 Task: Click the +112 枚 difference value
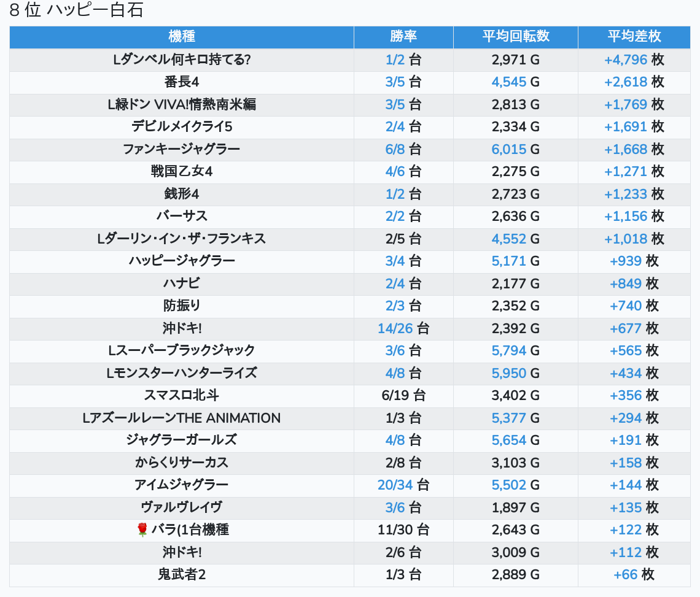point(634,552)
